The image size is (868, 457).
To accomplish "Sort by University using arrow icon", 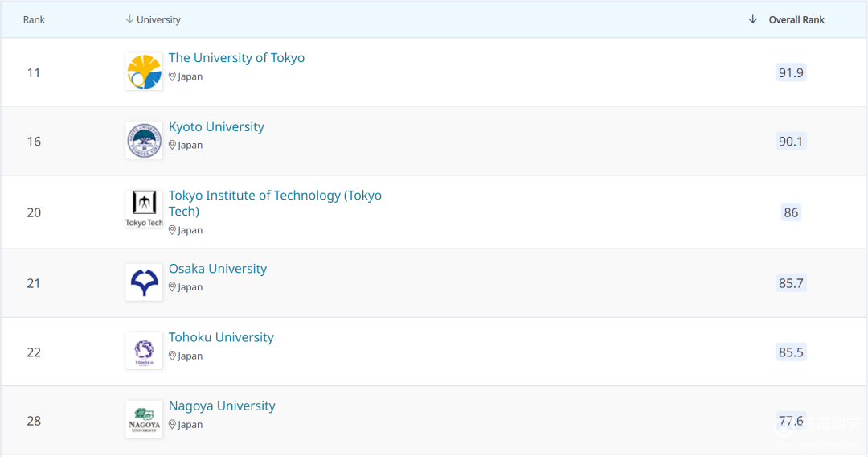I will coord(129,19).
